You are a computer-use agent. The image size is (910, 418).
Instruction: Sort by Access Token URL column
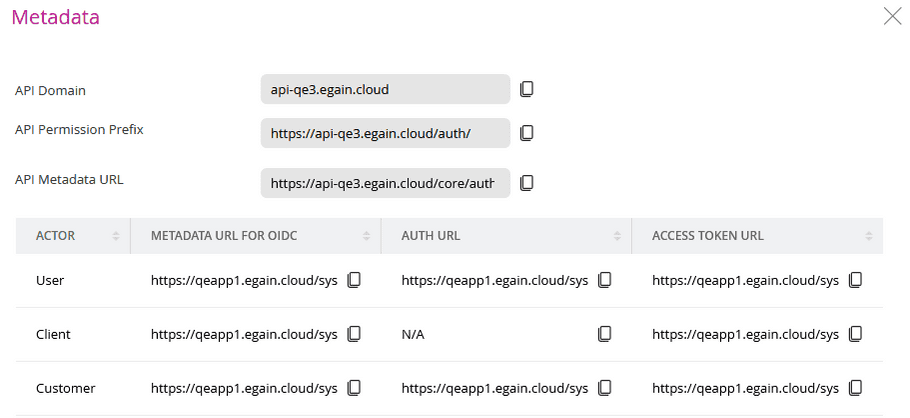coord(868,236)
